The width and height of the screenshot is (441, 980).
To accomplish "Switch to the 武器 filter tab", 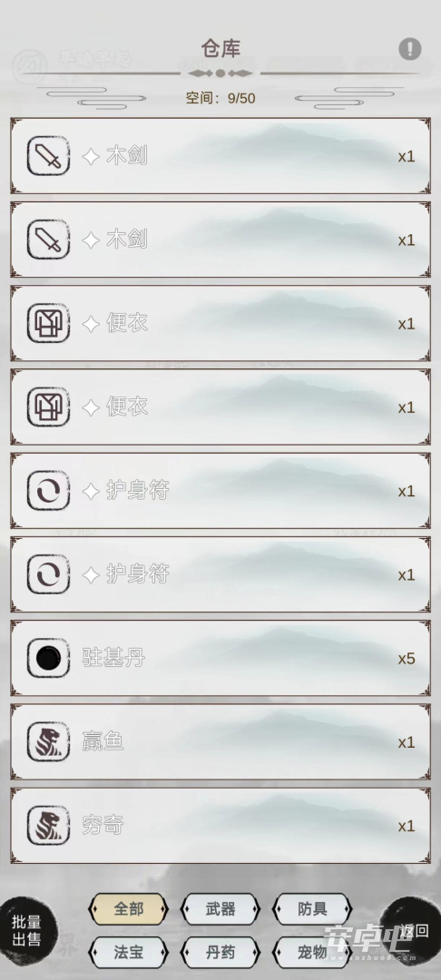I will pyautogui.click(x=220, y=908).
